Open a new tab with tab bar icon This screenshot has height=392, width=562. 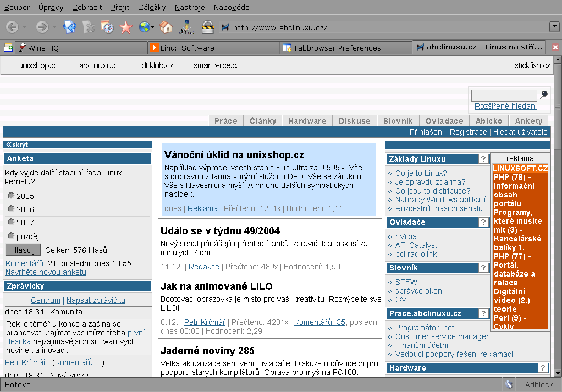click(8, 47)
